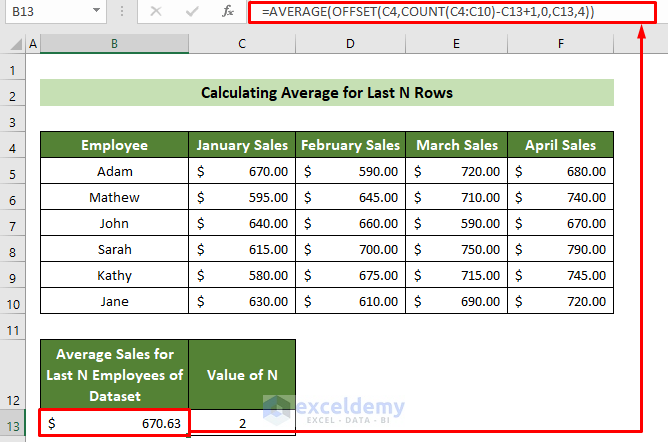
Task: Click the Insert Function fx icon
Action: tap(229, 12)
